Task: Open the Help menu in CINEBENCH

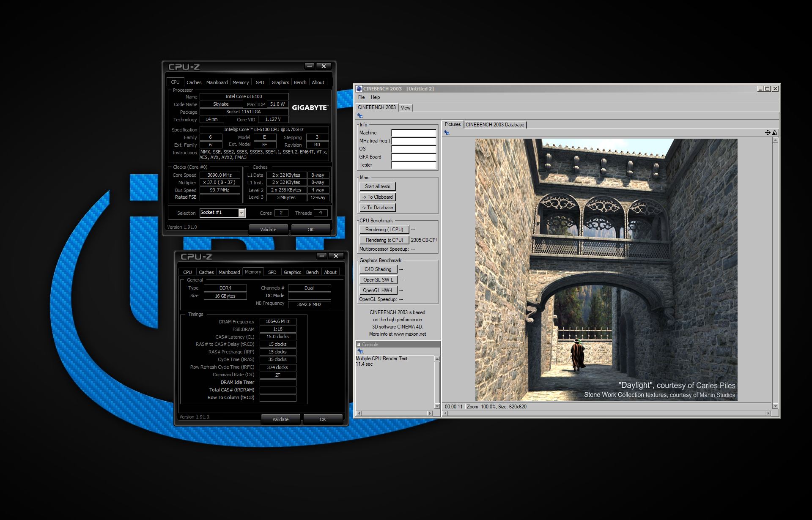Action: click(x=376, y=97)
